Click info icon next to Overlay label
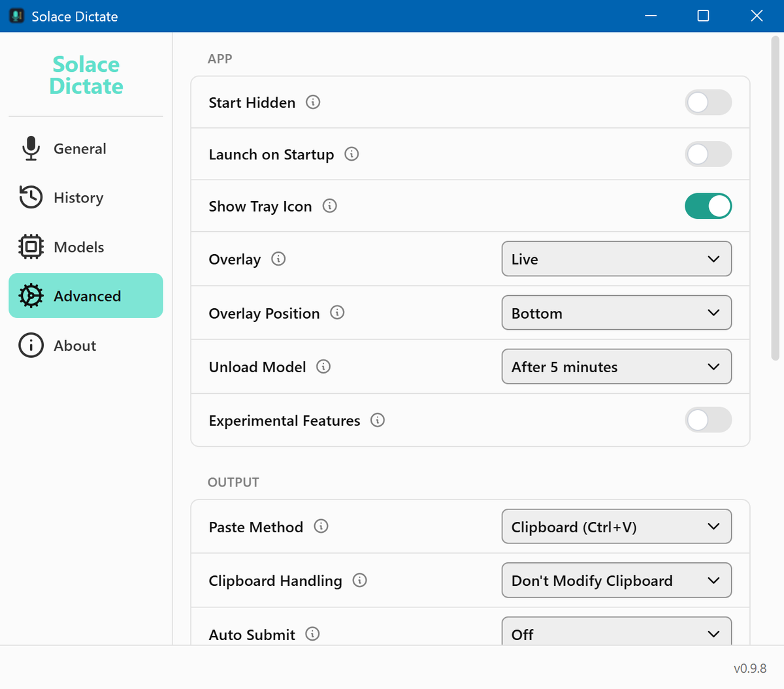 [x=278, y=259]
